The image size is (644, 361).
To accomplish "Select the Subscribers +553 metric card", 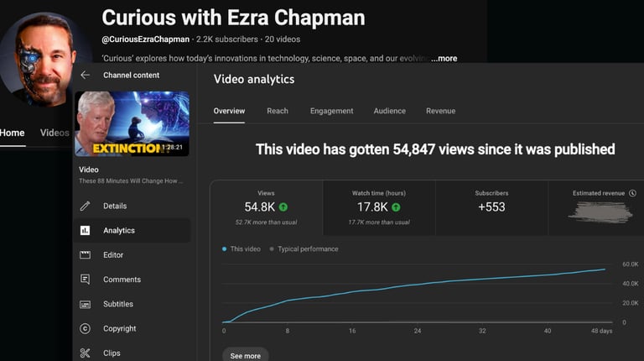I will pyautogui.click(x=491, y=207).
